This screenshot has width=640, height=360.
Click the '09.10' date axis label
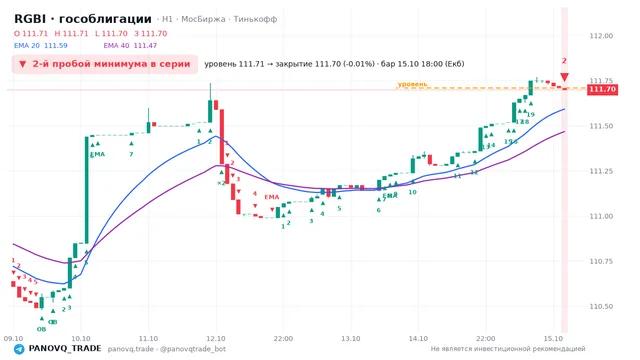pos(13,338)
